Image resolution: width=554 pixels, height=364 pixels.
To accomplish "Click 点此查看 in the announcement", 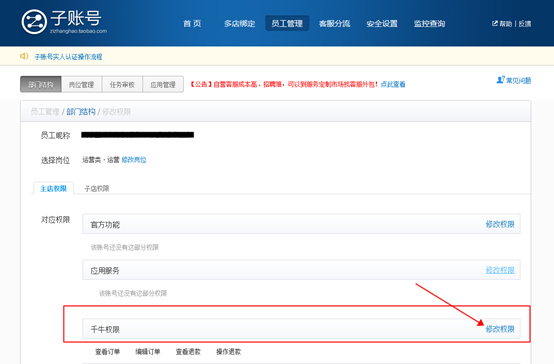I will click(x=393, y=84).
